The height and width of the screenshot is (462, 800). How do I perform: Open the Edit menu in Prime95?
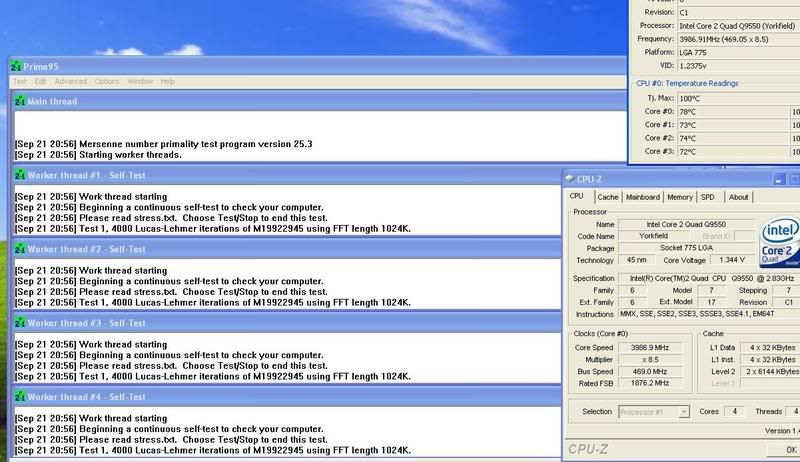(40, 82)
